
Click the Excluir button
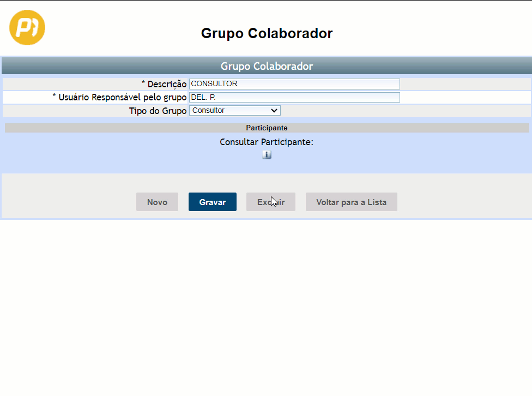tap(271, 202)
